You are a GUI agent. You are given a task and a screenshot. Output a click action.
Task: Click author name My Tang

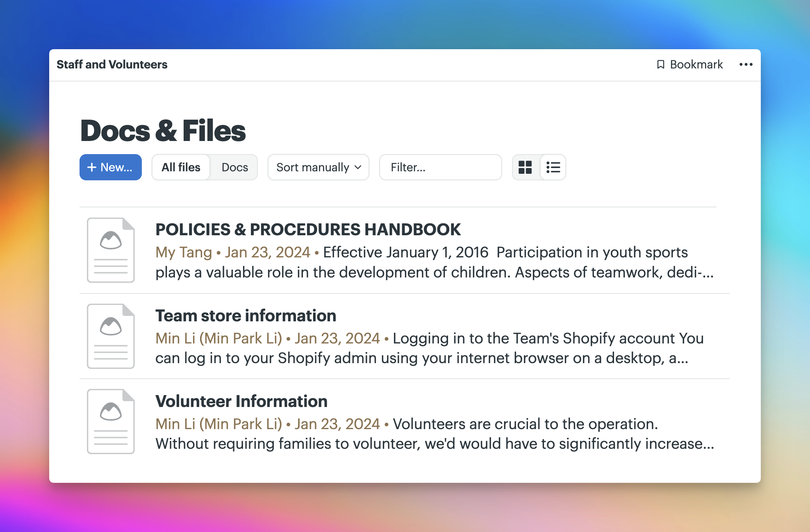pos(184,252)
